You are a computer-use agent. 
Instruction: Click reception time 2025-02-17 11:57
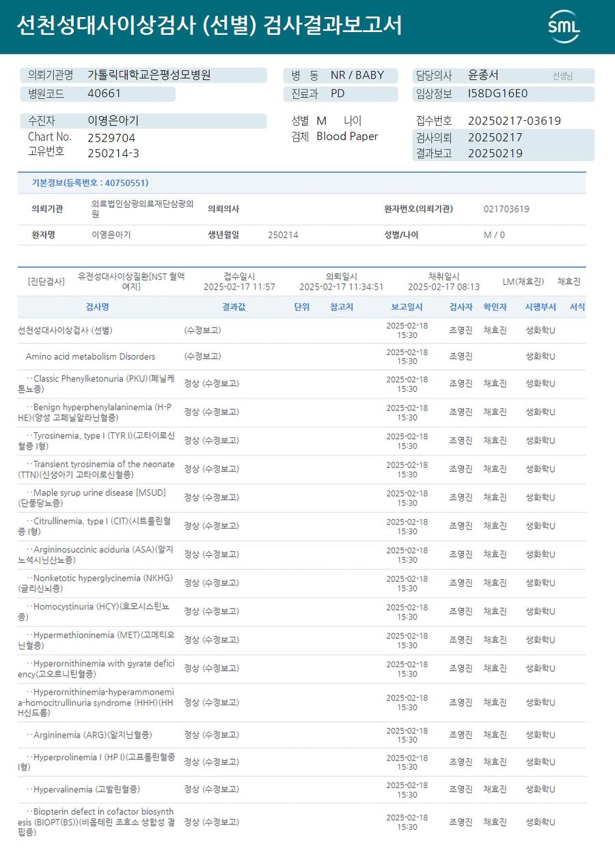[x=239, y=287]
